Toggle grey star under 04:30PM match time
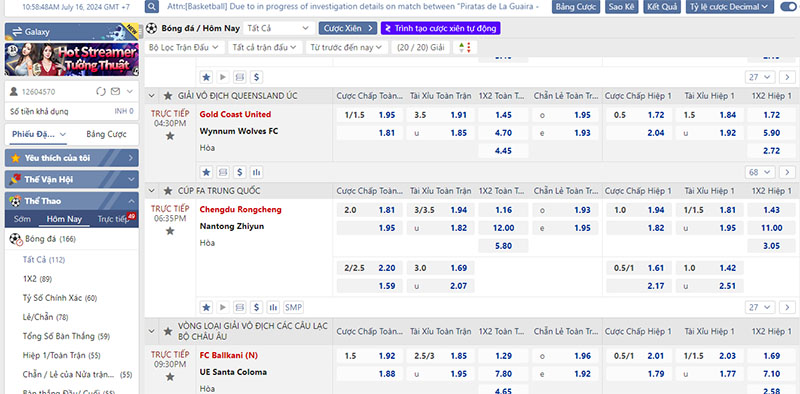This screenshot has height=394, width=800. [x=170, y=136]
